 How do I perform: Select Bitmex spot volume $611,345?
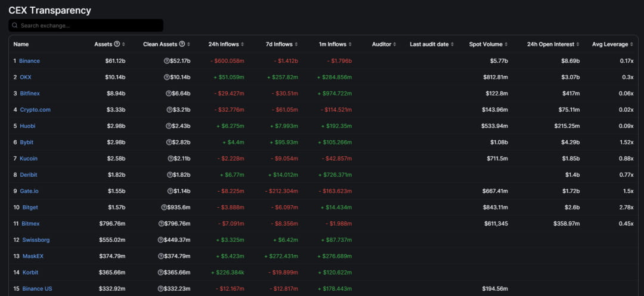point(496,224)
